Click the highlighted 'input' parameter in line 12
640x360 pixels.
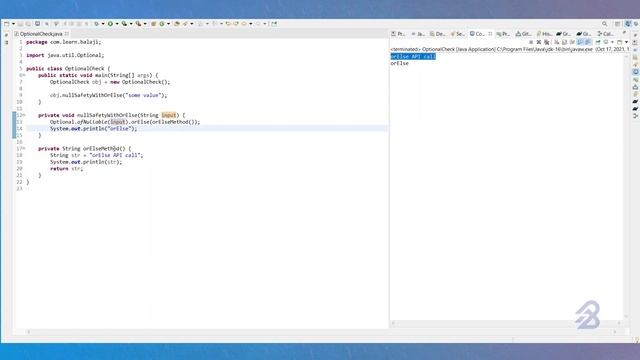click(x=169, y=115)
